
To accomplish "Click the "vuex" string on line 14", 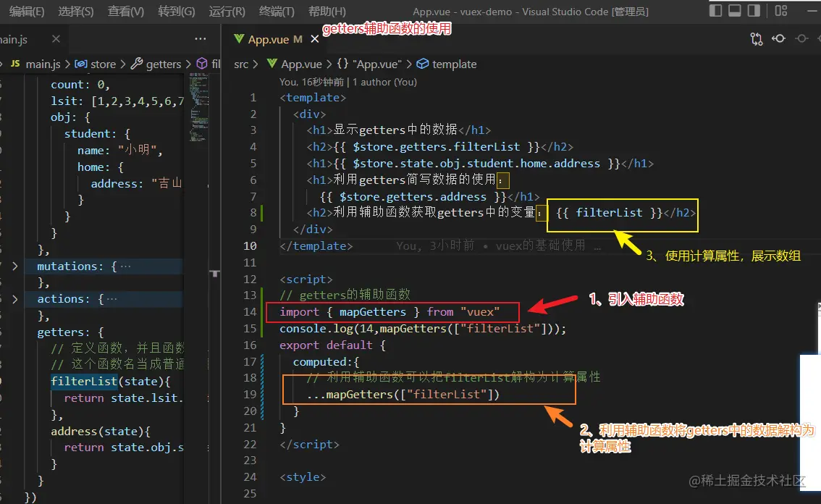I will (x=480, y=311).
